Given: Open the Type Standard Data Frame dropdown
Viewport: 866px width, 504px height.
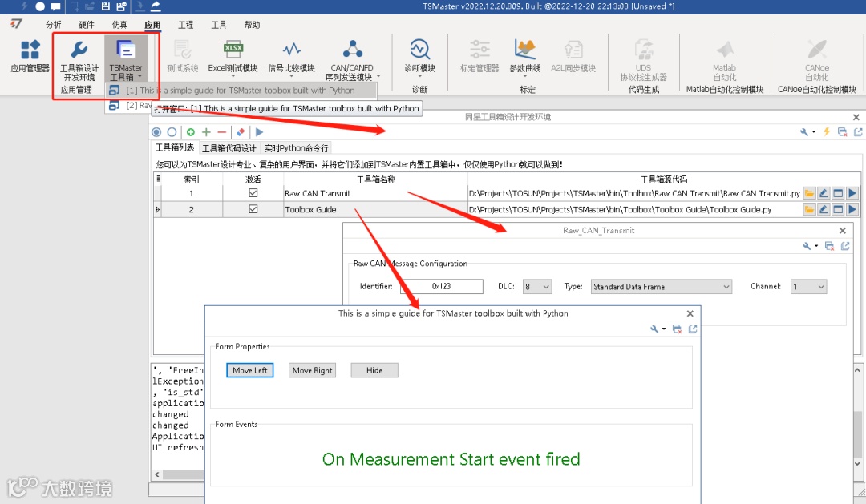Looking at the screenshot, I should [661, 287].
